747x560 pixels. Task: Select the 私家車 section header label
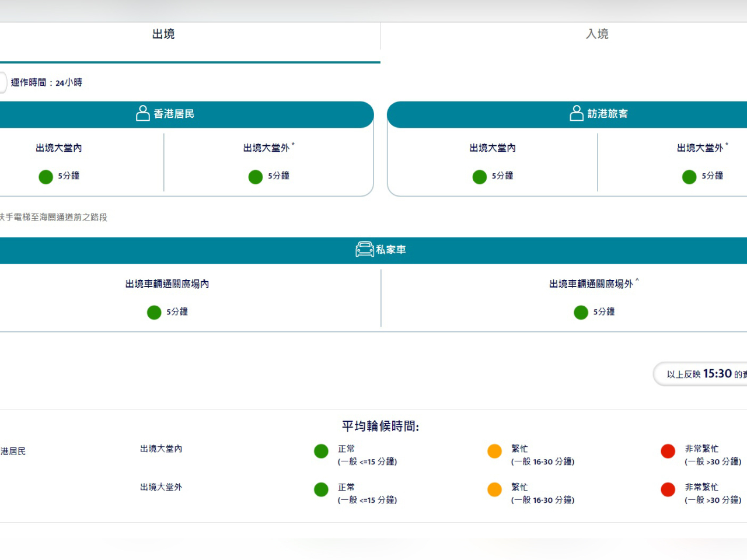click(x=391, y=250)
